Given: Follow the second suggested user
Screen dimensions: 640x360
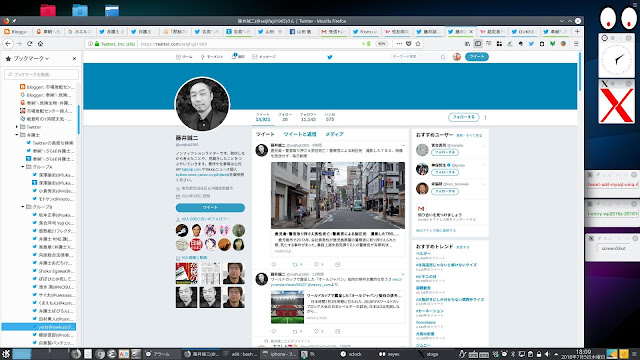Looking at the screenshot, I should tap(445, 172).
